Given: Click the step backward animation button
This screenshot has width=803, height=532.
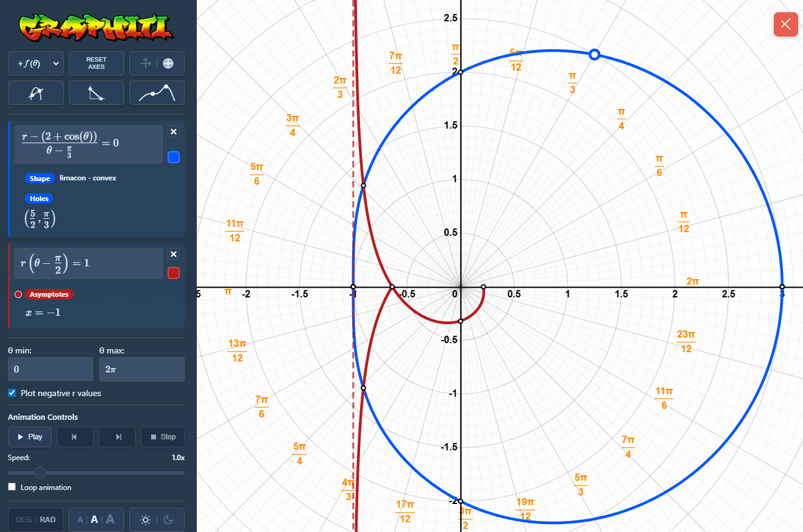Looking at the screenshot, I should click(x=74, y=437).
